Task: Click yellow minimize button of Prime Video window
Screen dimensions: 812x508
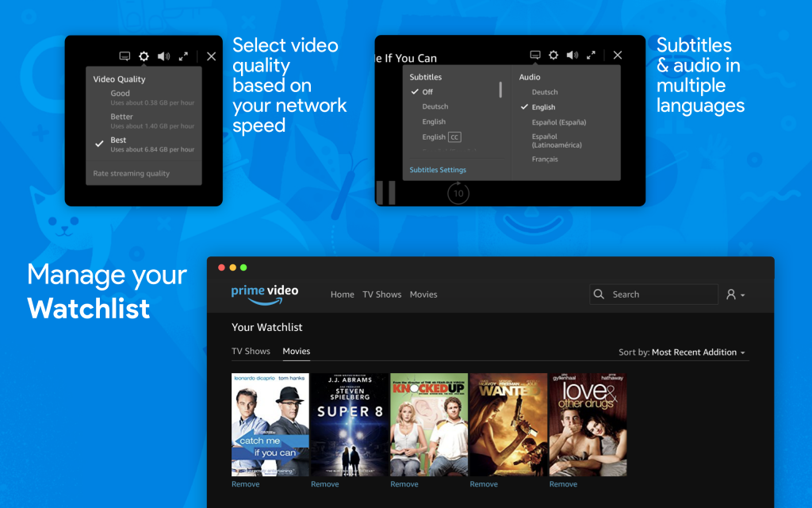Action: 232,267
